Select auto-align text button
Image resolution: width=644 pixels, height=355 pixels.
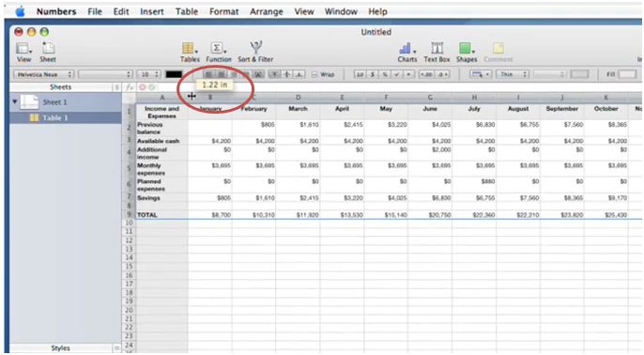[258, 74]
